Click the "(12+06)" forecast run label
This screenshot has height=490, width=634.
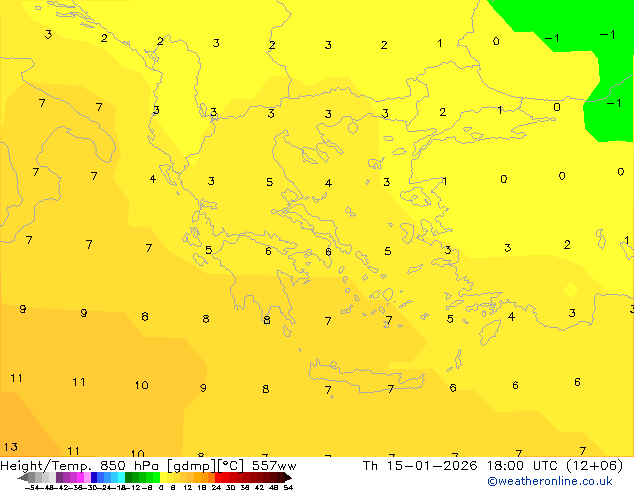[594, 465]
